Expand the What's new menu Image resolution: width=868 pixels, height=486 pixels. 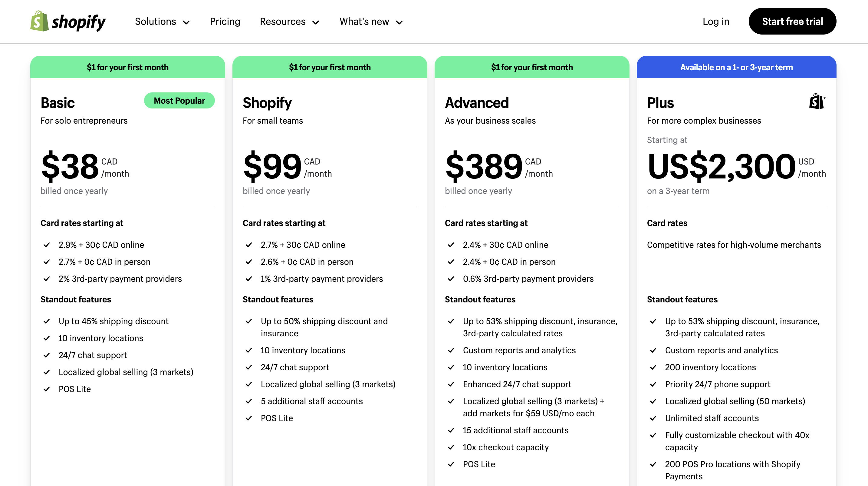pyautogui.click(x=371, y=22)
